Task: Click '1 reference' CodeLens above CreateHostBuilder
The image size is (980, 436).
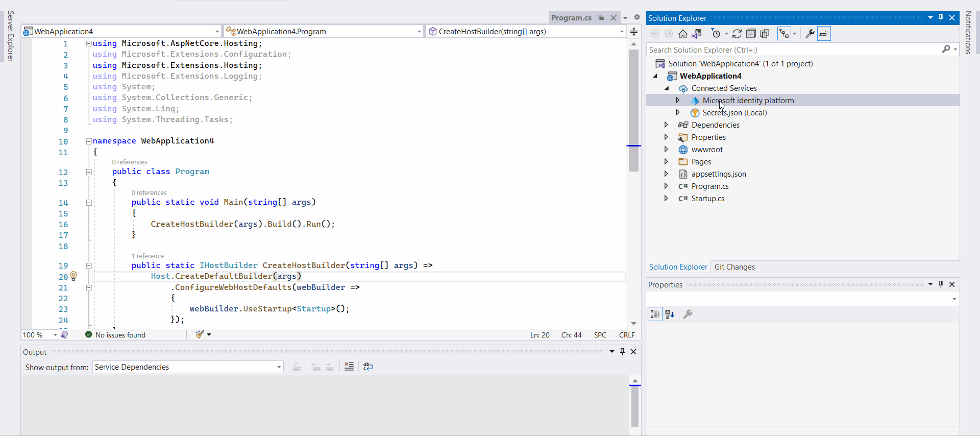Action: [148, 256]
